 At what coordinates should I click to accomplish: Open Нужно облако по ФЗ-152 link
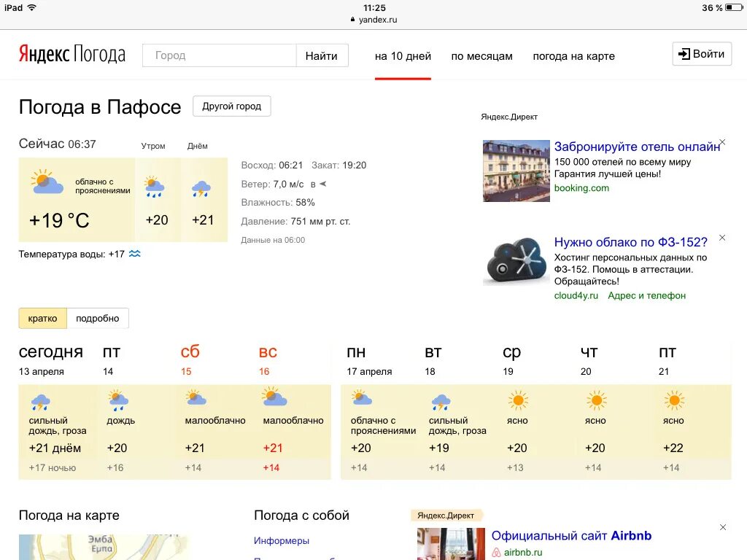631,242
